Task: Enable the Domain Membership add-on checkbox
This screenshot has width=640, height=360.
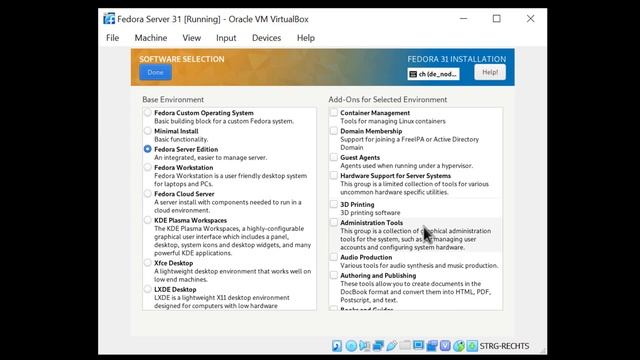Action: [334, 131]
